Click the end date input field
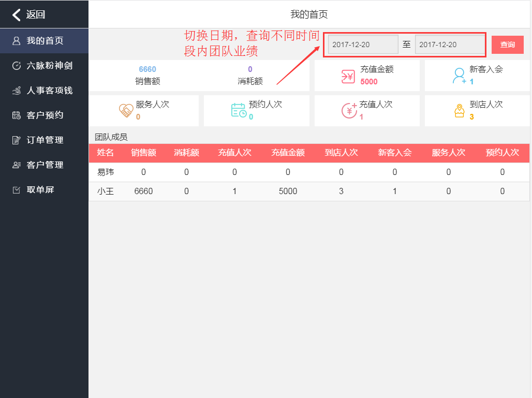Image resolution: width=532 pixels, height=398 pixels. (449, 45)
